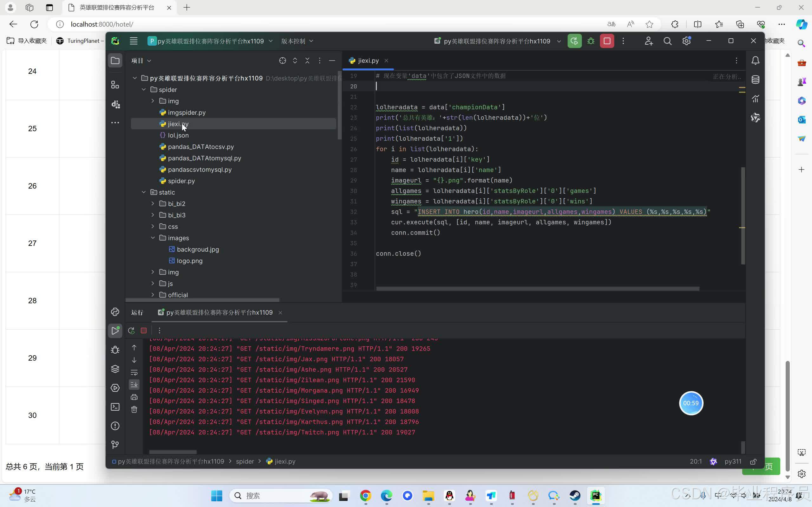Collapse the spider folder
Viewport: 812px width, 507px height.
pos(144,90)
